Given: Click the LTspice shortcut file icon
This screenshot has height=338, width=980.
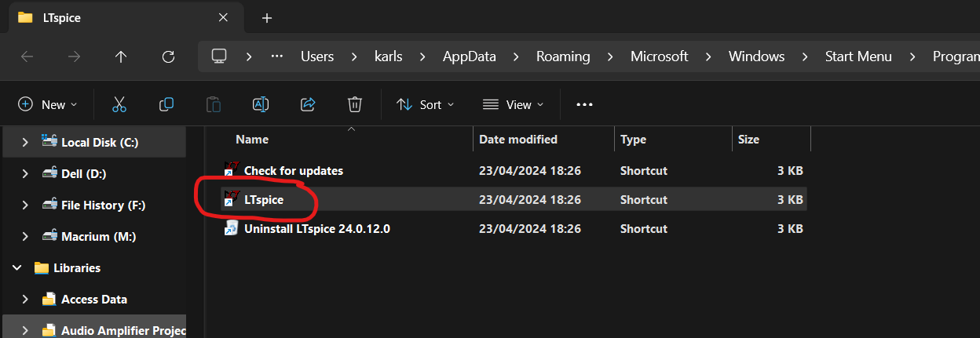Looking at the screenshot, I should coord(231,199).
